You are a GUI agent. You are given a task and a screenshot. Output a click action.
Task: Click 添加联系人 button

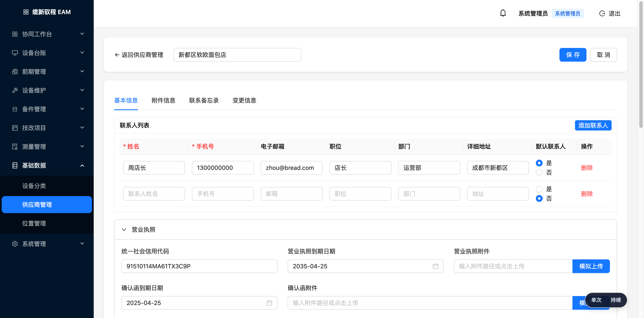pyautogui.click(x=593, y=125)
